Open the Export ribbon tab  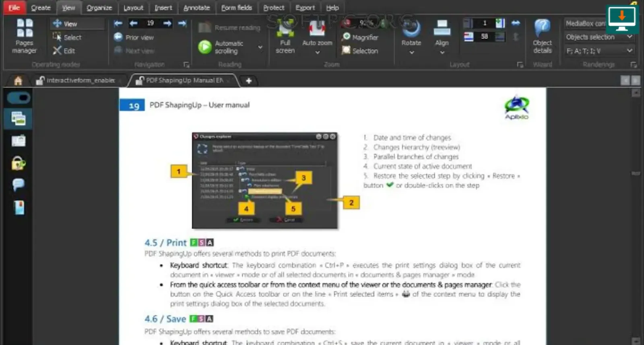tap(305, 8)
